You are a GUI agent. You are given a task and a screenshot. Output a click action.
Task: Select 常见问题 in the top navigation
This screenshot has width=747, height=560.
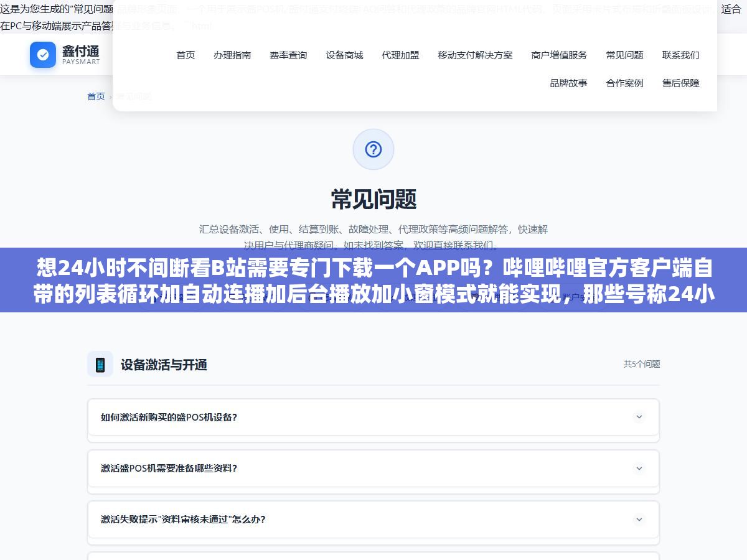click(624, 55)
